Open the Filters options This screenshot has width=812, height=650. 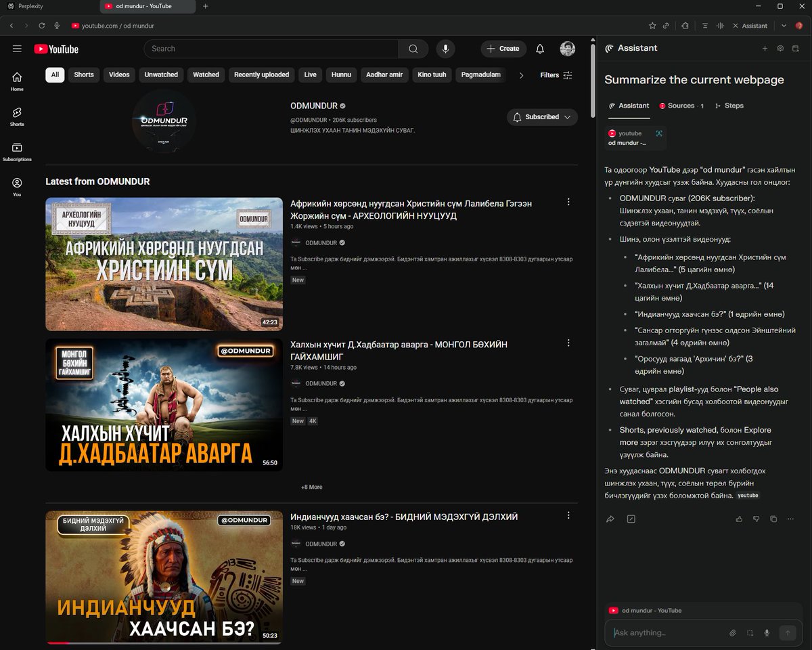556,75
